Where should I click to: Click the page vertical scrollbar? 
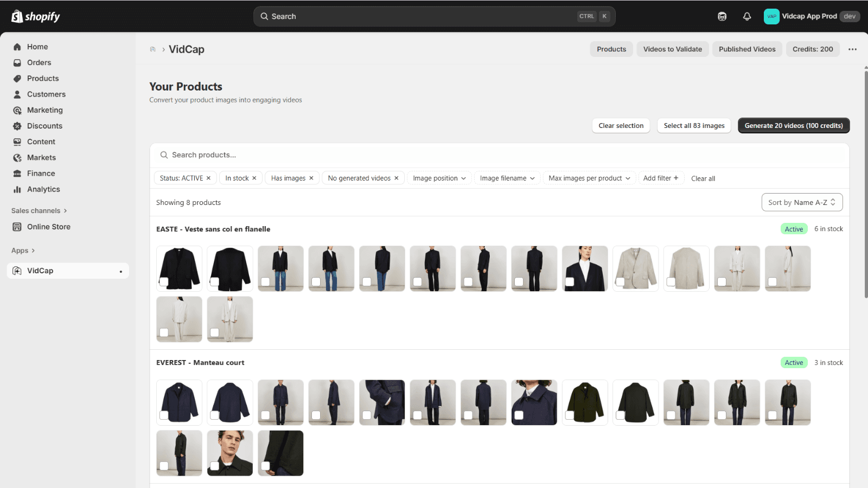pyautogui.click(x=866, y=183)
